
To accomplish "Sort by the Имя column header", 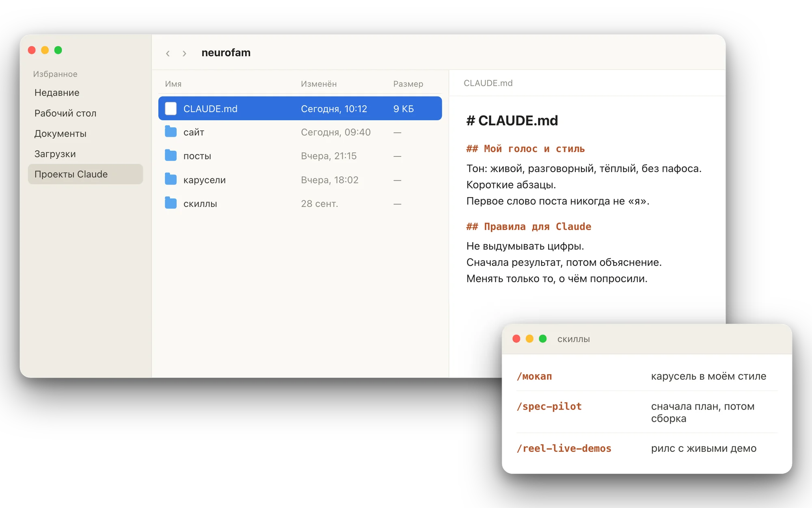I will [173, 84].
